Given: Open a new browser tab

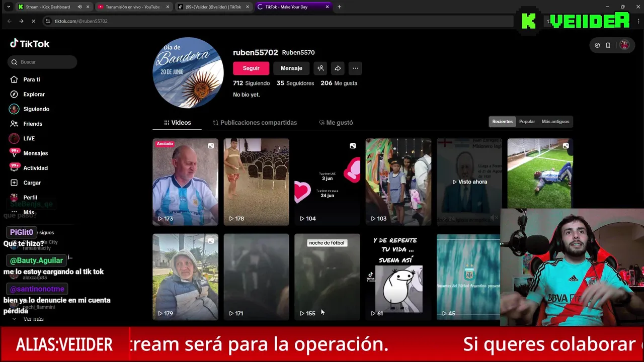Looking at the screenshot, I should (339, 7).
